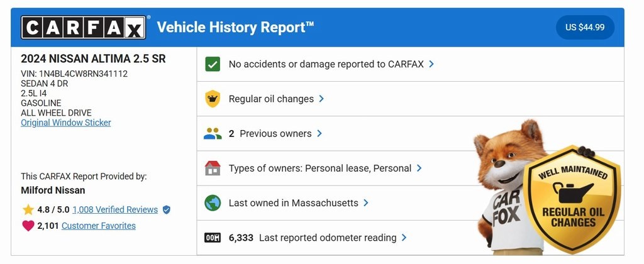
Task: Expand the last reported odometer reading chevron
Action: (x=404, y=238)
